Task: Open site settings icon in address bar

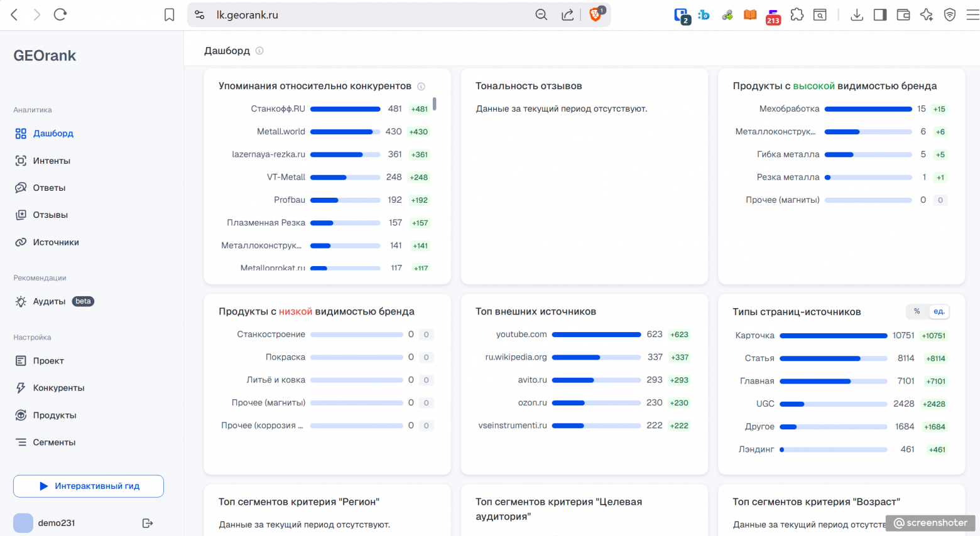Action: click(200, 14)
